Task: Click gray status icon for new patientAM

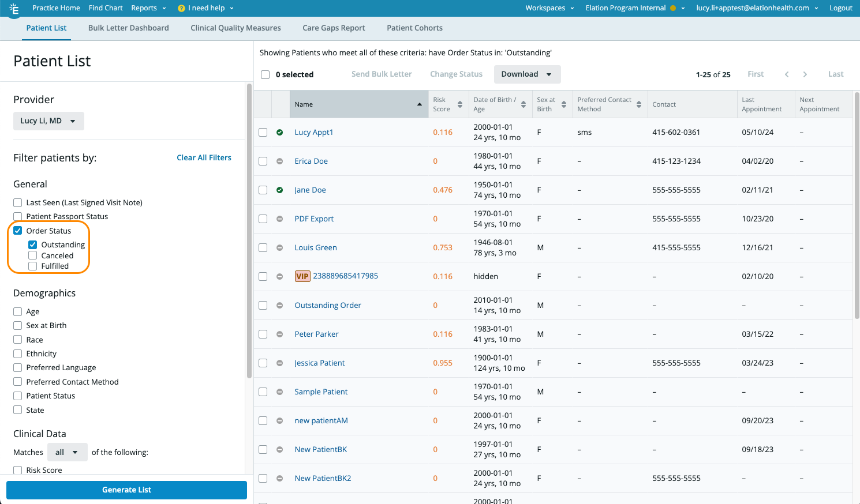Action: tap(280, 420)
